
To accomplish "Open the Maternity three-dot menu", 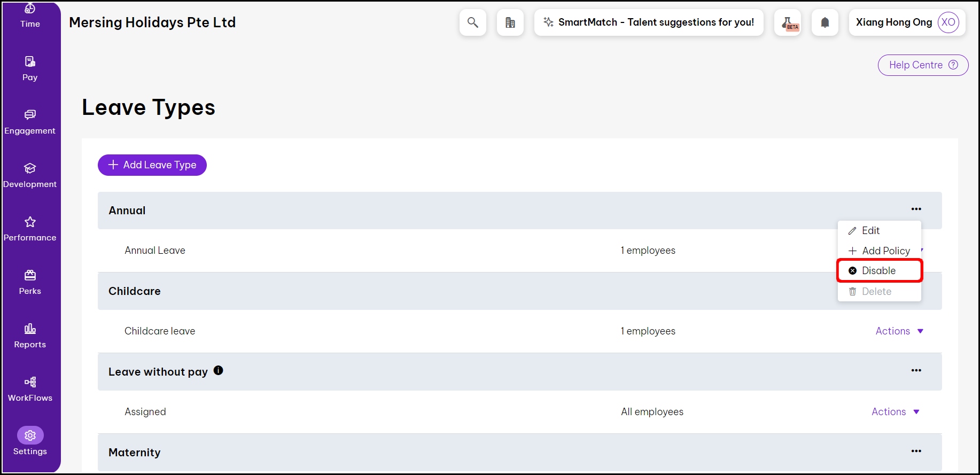I will pos(916,451).
